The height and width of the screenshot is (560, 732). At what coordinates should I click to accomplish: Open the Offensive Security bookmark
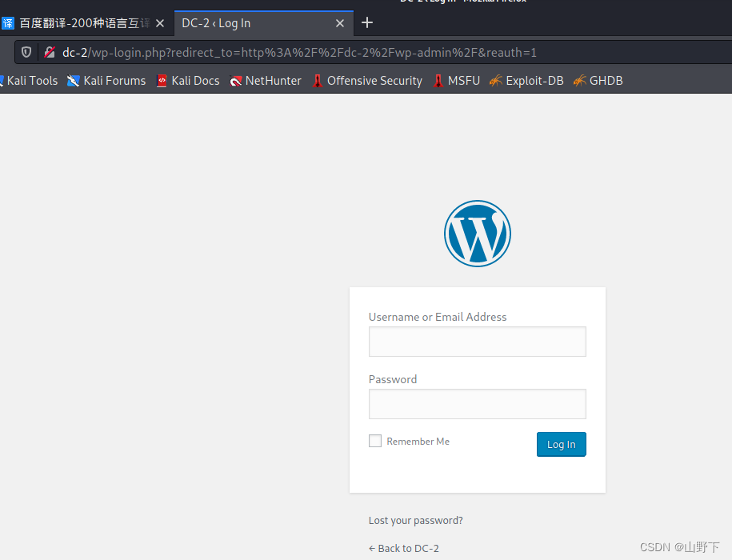(367, 81)
